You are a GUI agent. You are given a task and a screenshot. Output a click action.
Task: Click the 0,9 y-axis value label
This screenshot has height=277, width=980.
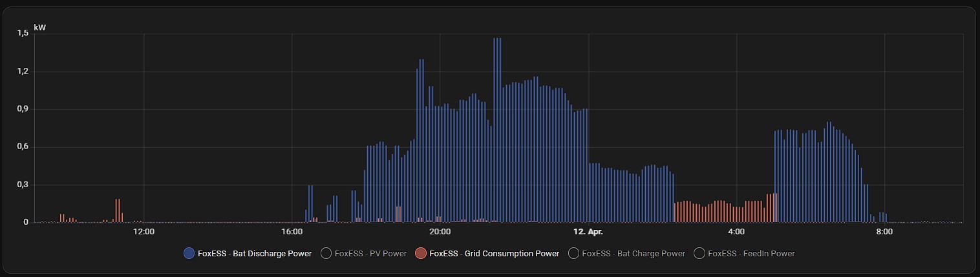23,109
